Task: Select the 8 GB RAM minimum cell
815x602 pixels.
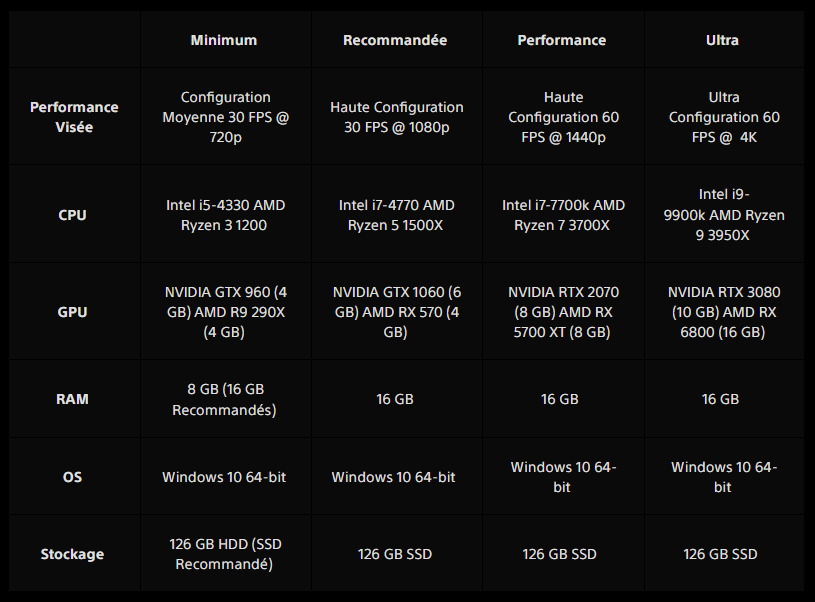Action: pyautogui.click(x=224, y=399)
